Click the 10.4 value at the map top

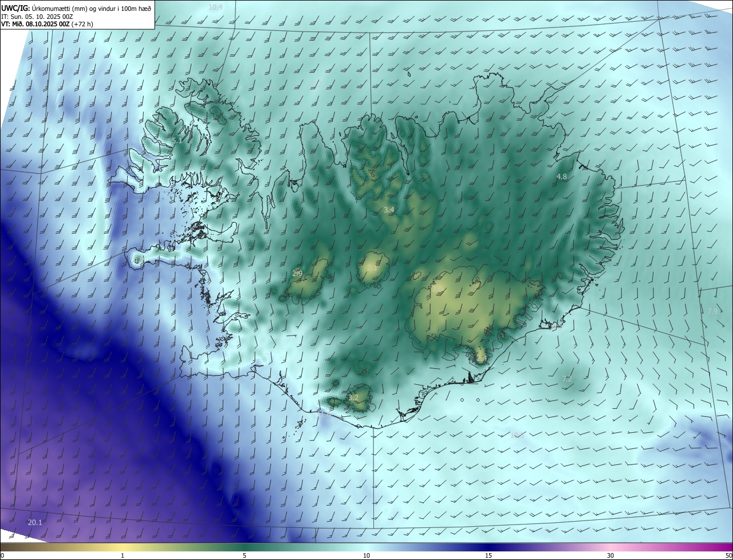pos(215,7)
